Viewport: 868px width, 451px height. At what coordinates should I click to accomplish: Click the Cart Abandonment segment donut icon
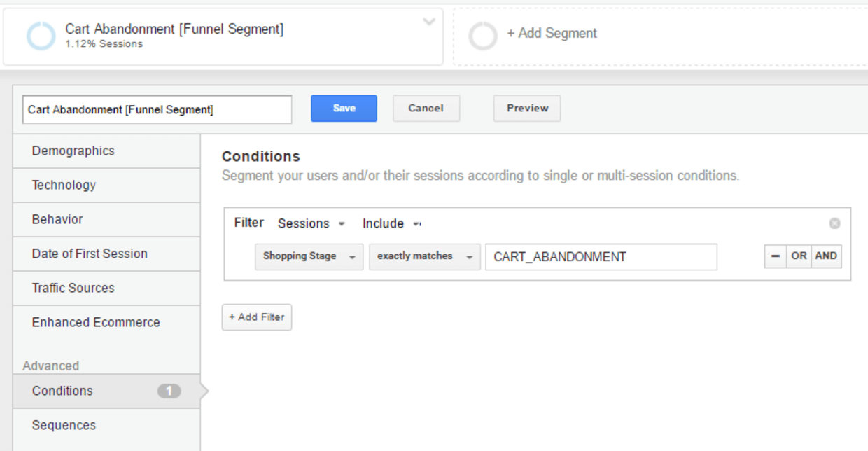pyautogui.click(x=41, y=36)
